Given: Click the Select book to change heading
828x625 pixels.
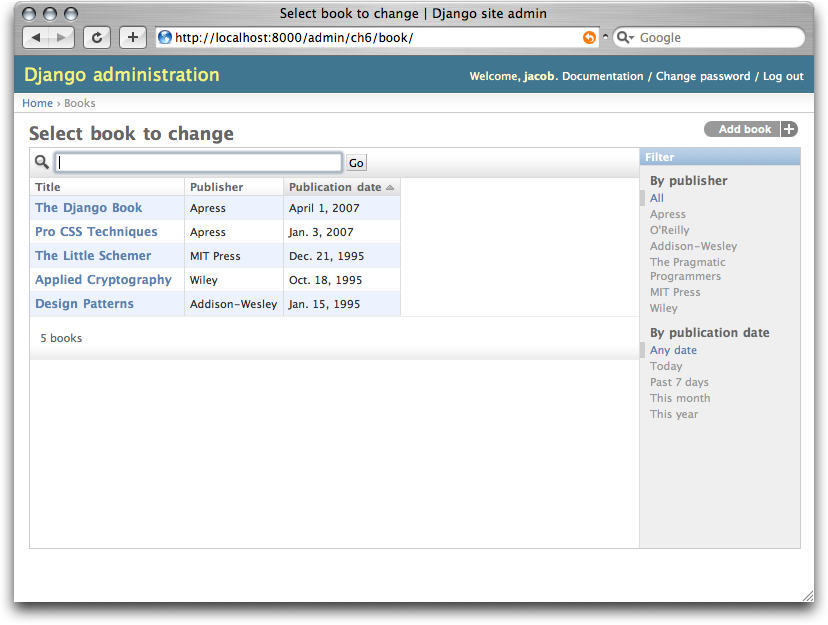Looking at the screenshot, I should pyautogui.click(x=131, y=134).
